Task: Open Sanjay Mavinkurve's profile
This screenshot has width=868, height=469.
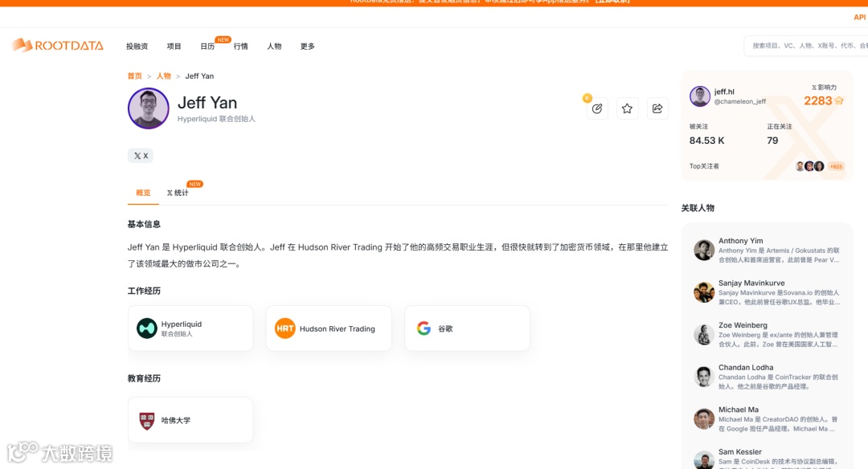Action: (768, 292)
